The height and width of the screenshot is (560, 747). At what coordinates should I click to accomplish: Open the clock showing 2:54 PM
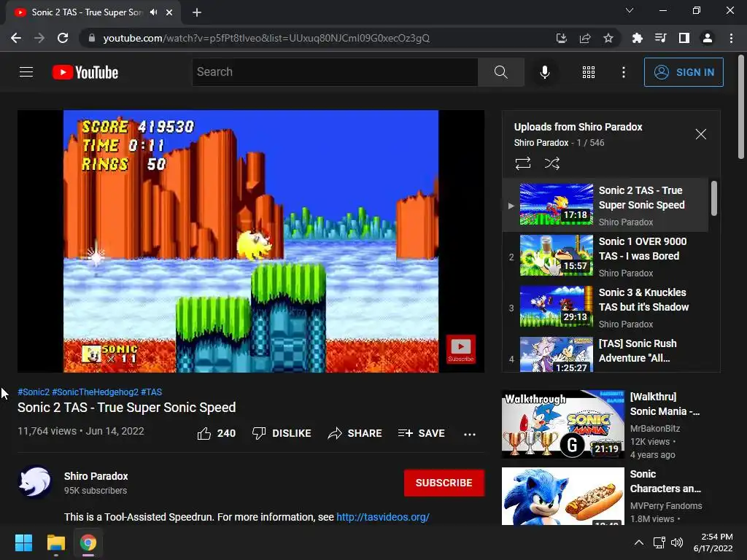click(713, 542)
